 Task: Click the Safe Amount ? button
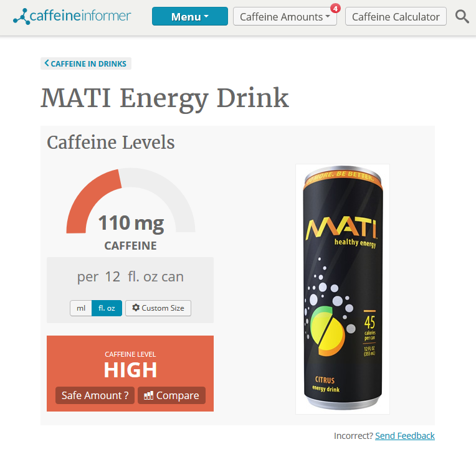95,395
